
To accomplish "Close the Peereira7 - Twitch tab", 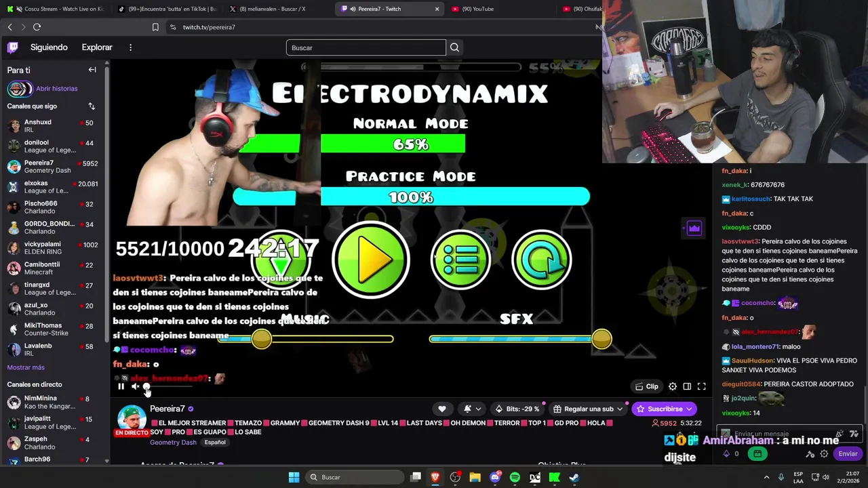I will pos(437,9).
